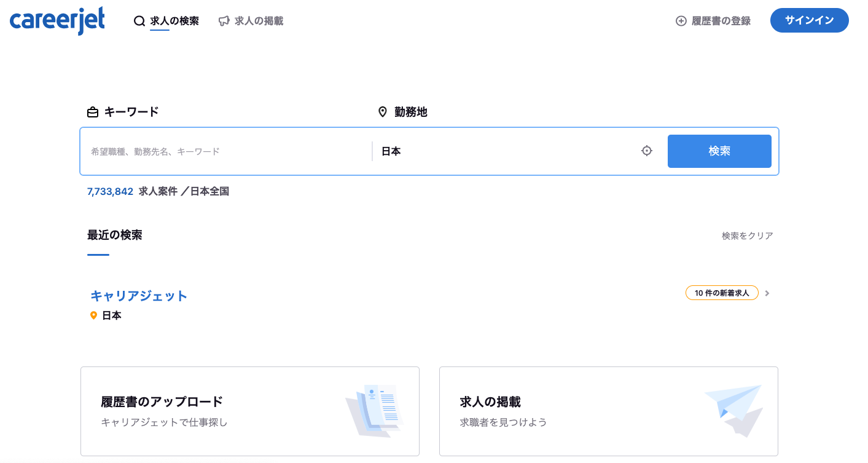This screenshot has width=868, height=463.
Task: Click the 勤務地 location field showing 日本
Action: 504,151
